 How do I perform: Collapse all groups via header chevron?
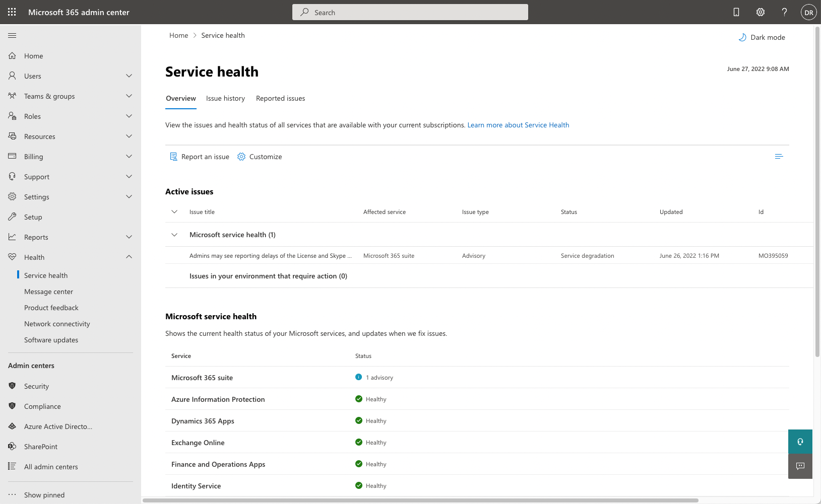click(174, 211)
